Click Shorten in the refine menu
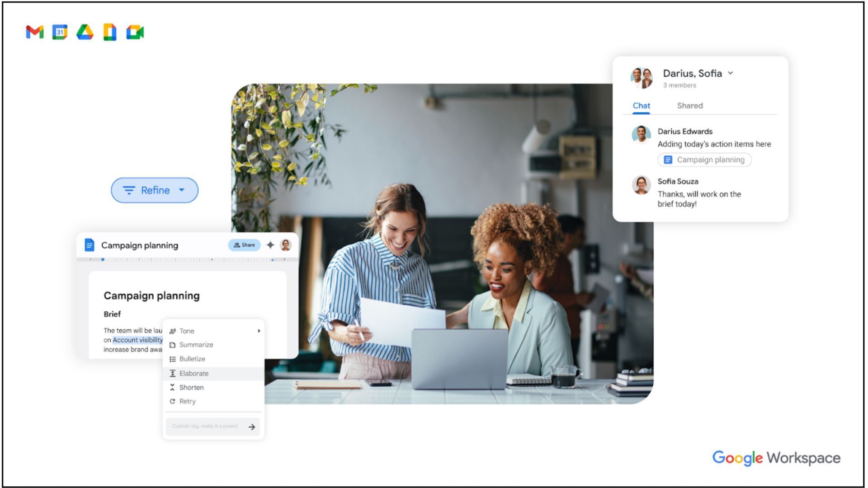 coord(191,387)
